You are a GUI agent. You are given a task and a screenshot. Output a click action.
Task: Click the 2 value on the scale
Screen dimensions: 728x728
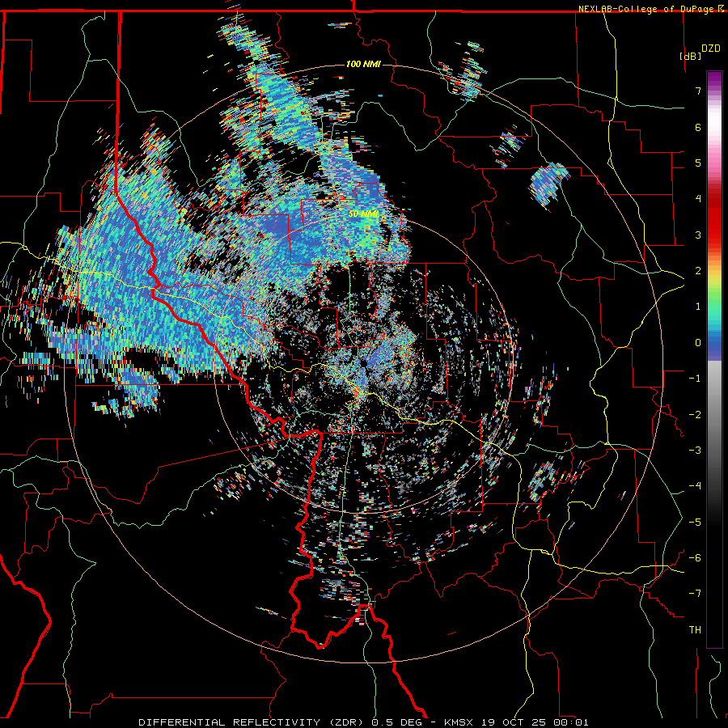698,271
